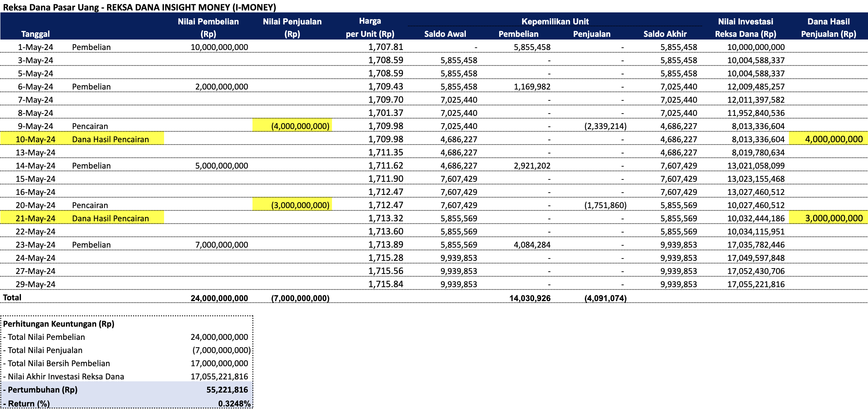
Task: Click Dana Hasil Penjualan (Rp) header
Action: point(828,28)
